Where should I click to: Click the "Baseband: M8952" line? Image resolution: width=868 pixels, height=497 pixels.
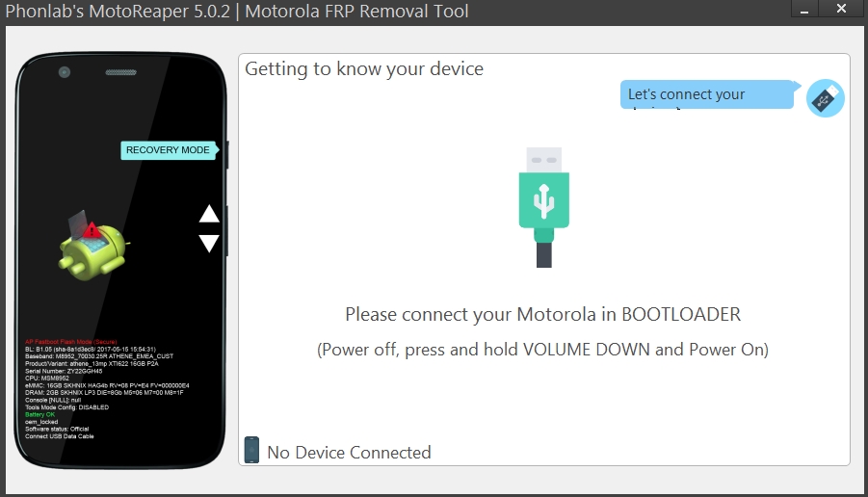pyautogui.click(x=99, y=356)
